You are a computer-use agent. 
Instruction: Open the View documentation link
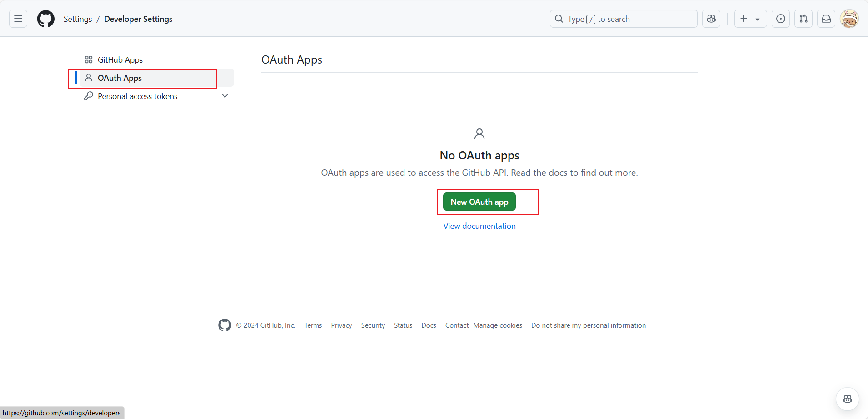(479, 226)
